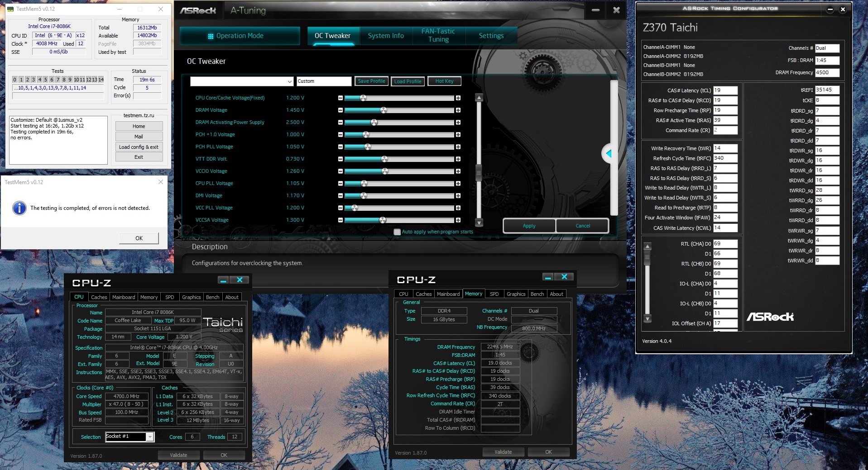Increase PCH PLL Voltage plus icon
The width and height of the screenshot is (868, 470).
click(458, 147)
